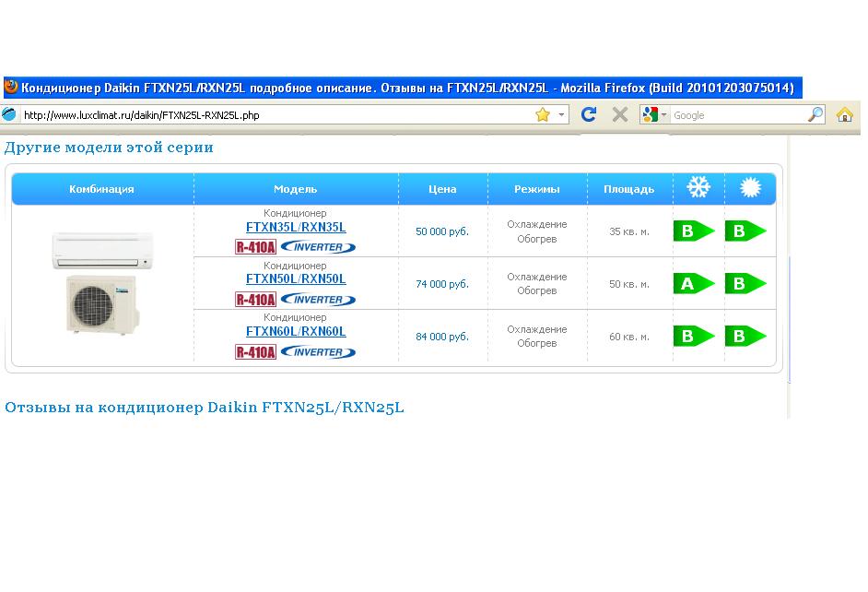
Task: Open the Google search engine selector
Action: click(653, 114)
